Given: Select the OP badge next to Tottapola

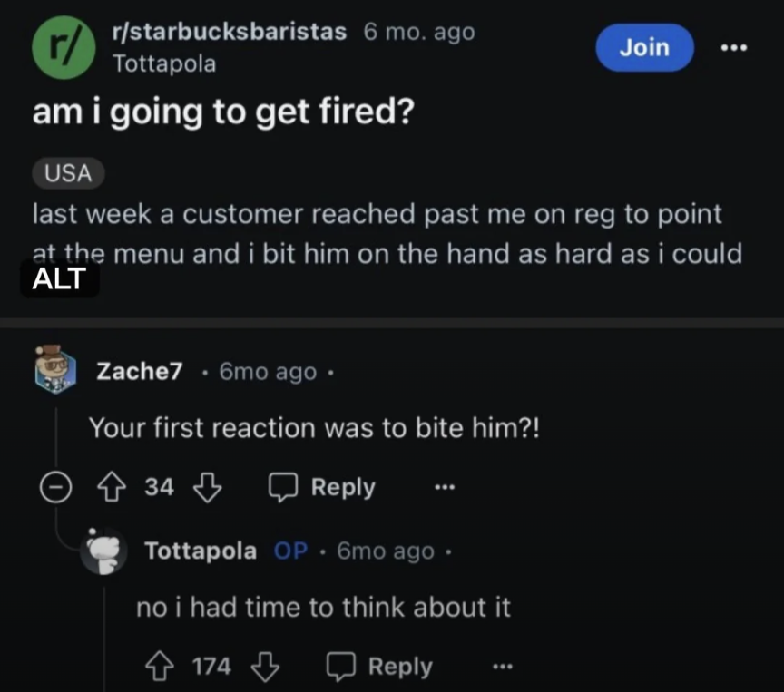Looking at the screenshot, I should pyautogui.click(x=292, y=550).
